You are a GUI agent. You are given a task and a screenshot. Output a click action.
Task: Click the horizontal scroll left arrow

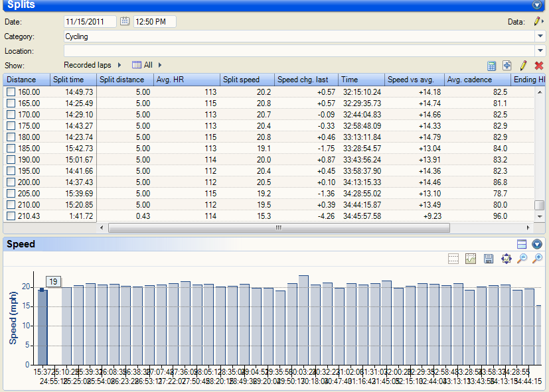click(102, 228)
